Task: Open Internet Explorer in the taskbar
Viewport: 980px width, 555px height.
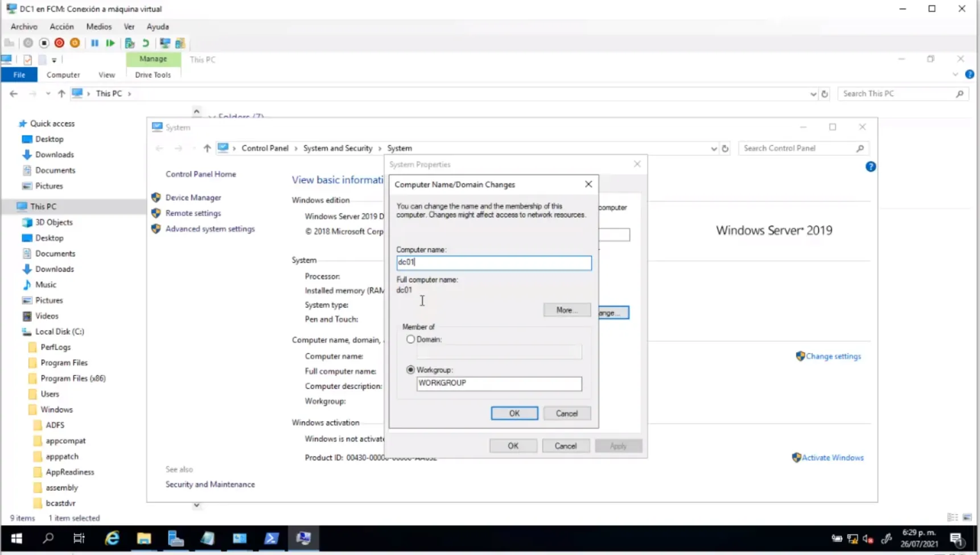Action: (x=112, y=538)
